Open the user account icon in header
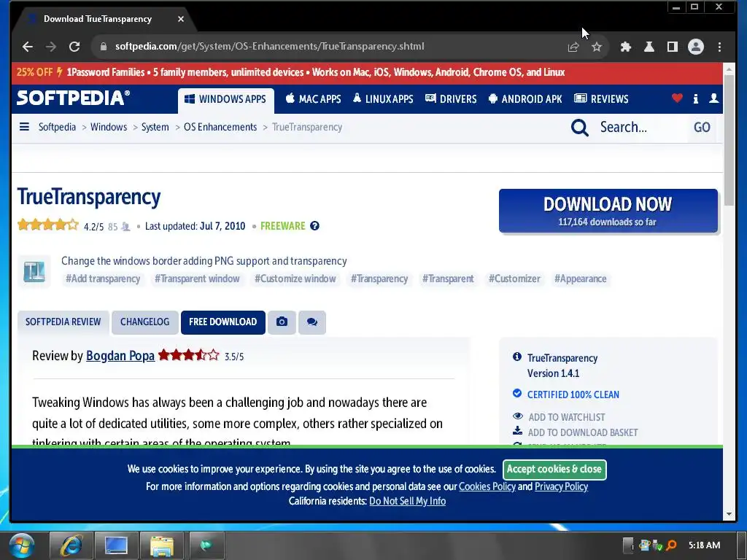The height and width of the screenshot is (560, 747). pyautogui.click(x=713, y=98)
